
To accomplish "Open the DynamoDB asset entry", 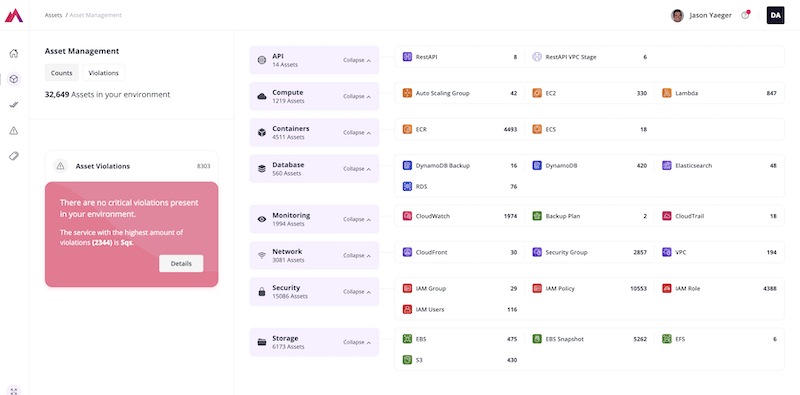I will click(589, 165).
